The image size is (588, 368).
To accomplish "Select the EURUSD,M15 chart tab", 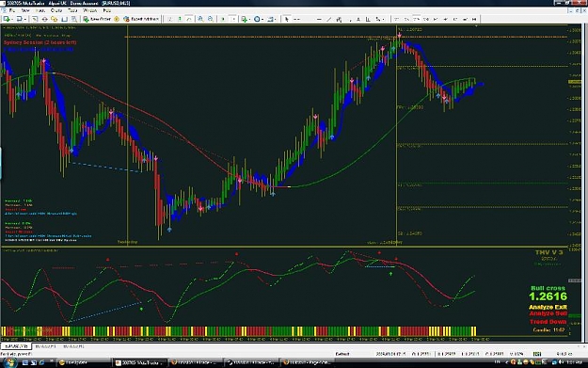I will tap(16, 346).
